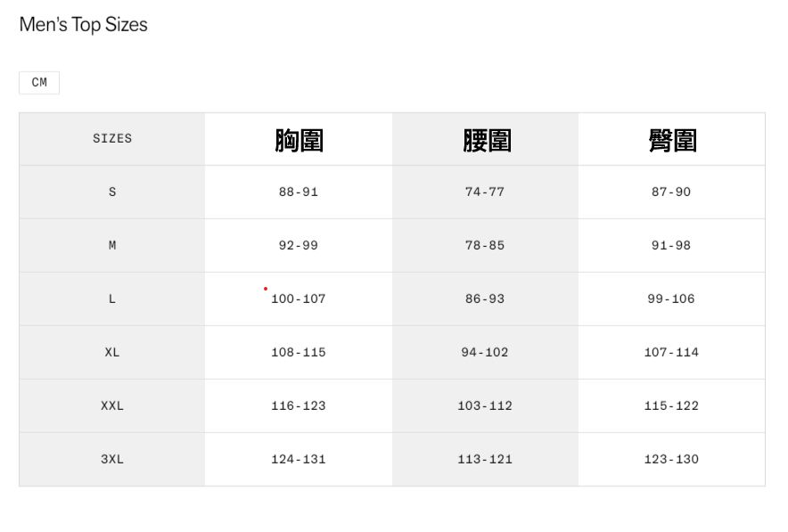788x532 pixels.
Task: Select the 113-121 waist measurement cell
Action: [x=485, y=460]
